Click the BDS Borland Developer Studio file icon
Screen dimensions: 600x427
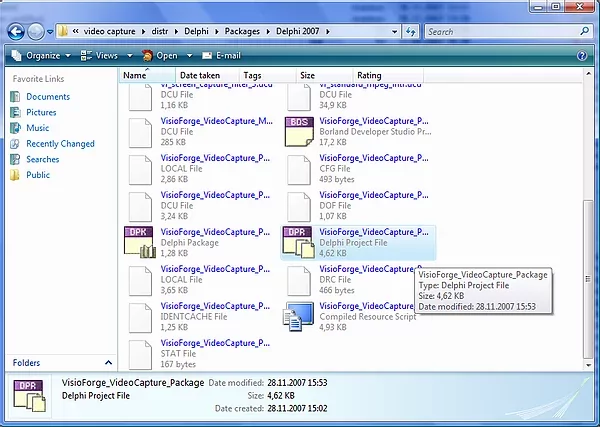pos(299,132)
